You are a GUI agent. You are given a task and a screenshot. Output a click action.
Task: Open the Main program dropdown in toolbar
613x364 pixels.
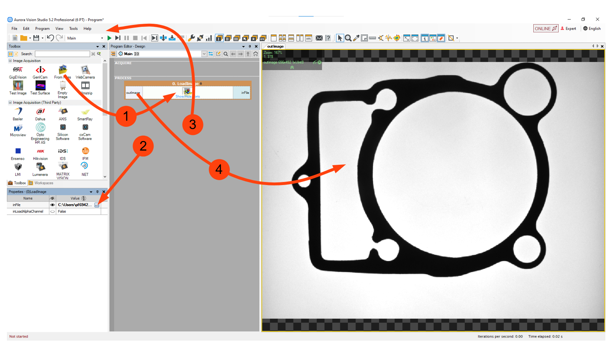[102, 38]
